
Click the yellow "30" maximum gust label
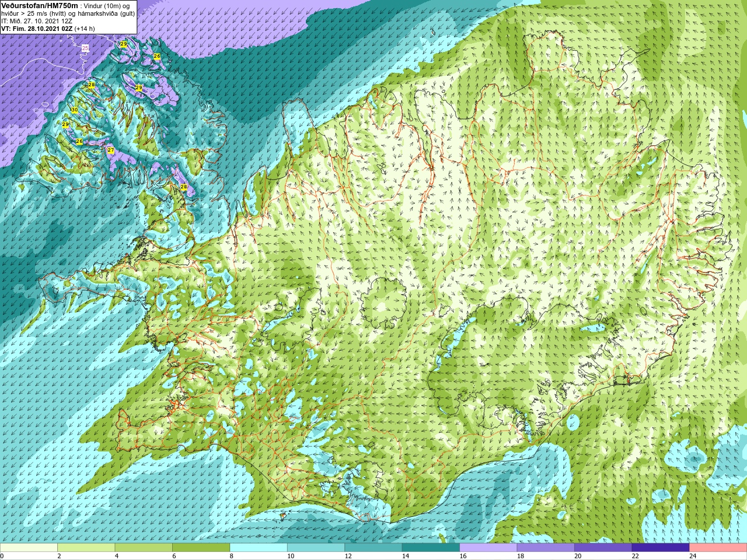tap(74, 110)
